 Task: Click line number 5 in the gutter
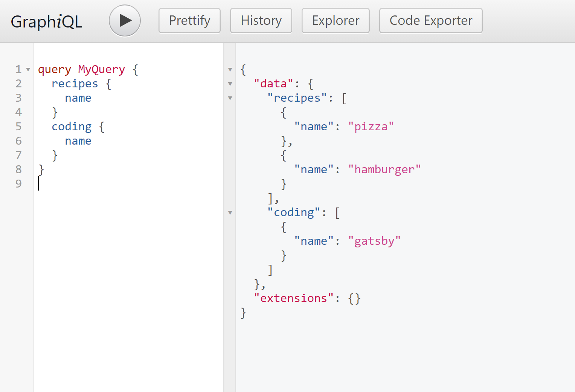point(18,127)
